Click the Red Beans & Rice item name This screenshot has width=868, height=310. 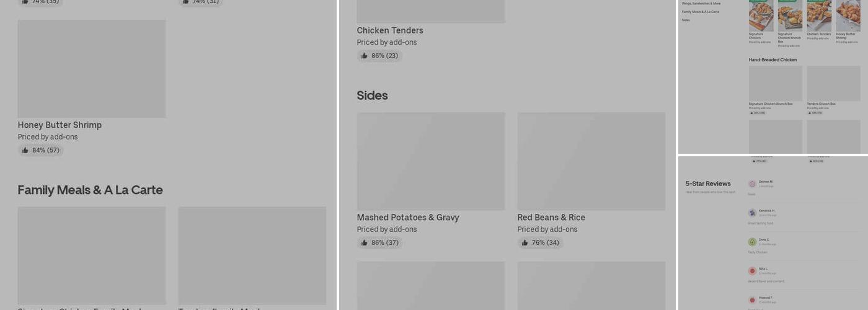(x=551, y=218)
